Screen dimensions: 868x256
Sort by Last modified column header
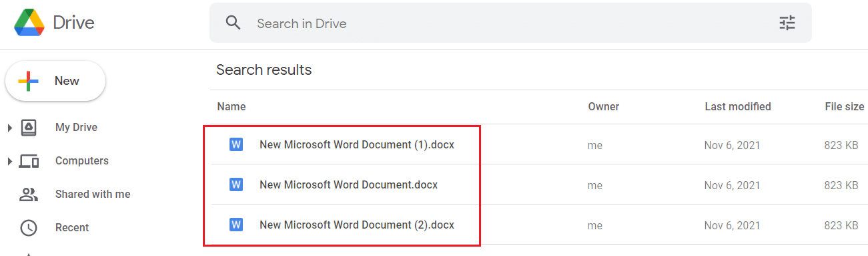[738, 106]
